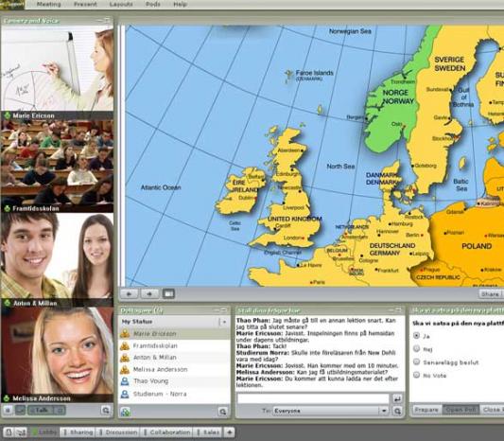Select Melissa Andersson in attendee list
Screen dimensions: 504x441
(175, 369)
